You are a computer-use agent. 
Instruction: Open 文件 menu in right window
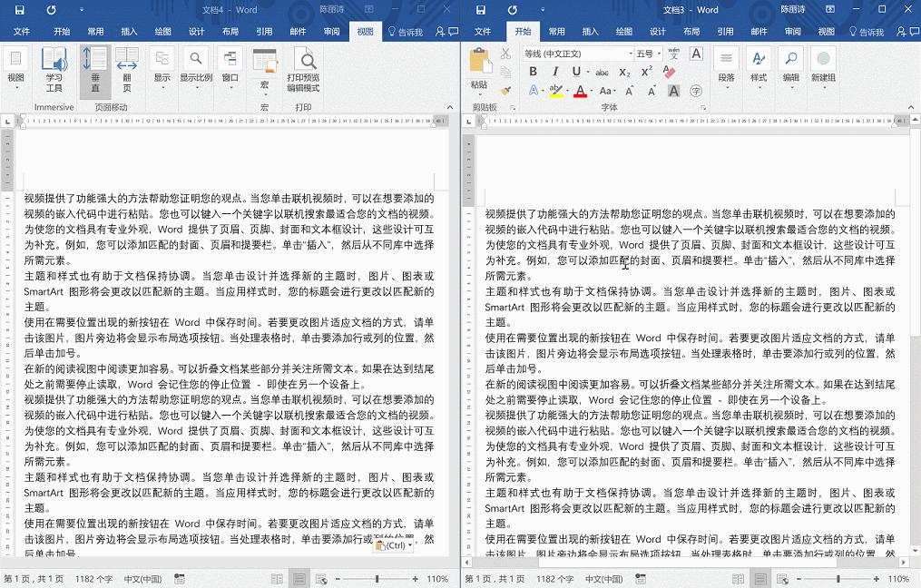(x=483, y=31)
